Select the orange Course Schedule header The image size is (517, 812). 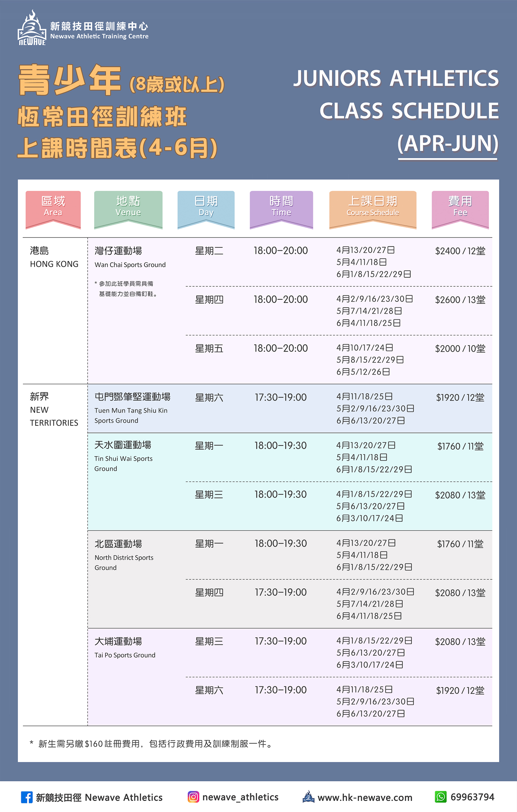click(373, 207)
